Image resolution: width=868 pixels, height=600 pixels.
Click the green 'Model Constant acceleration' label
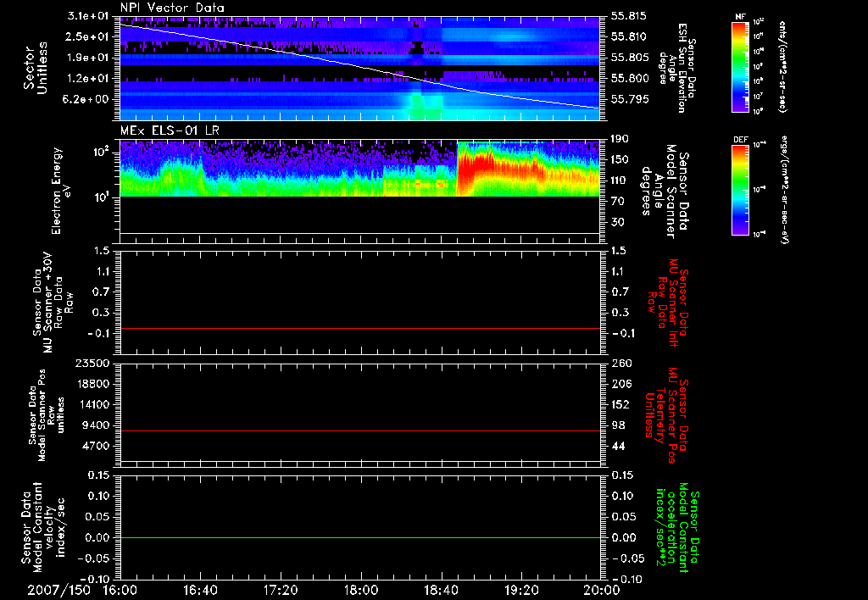[677, 527]
